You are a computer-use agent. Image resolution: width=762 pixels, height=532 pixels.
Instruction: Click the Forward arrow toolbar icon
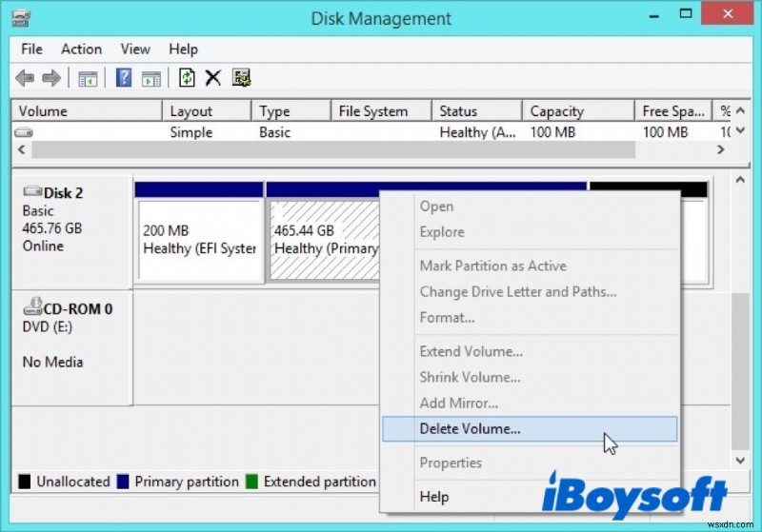(x=51, y=78)
